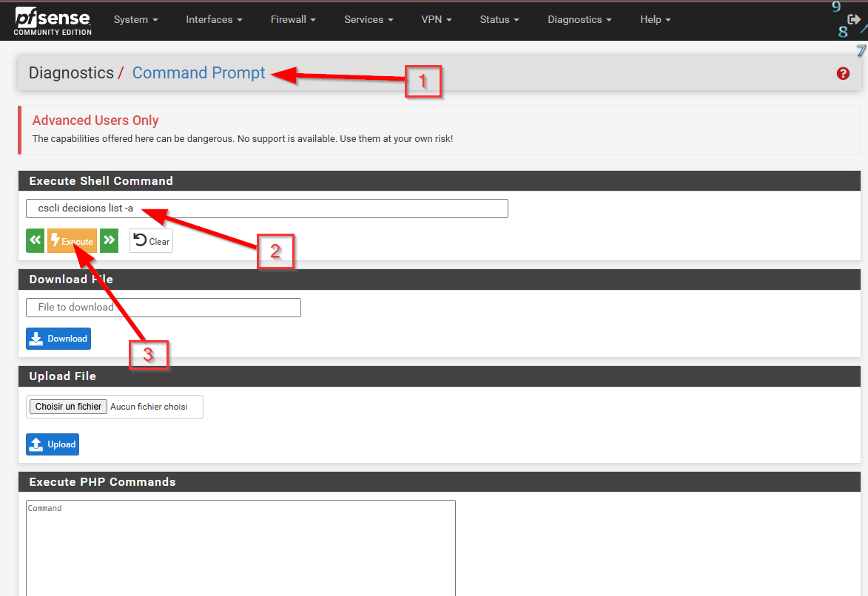Open the Firewall dropdown menu
Viewport: 868px width, 596px height.
(293, 20)
